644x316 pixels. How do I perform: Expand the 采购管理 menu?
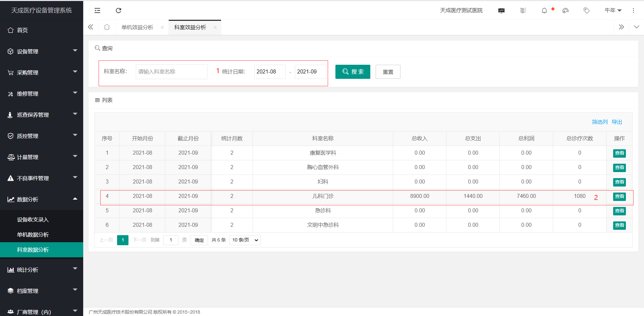point(42,72)
